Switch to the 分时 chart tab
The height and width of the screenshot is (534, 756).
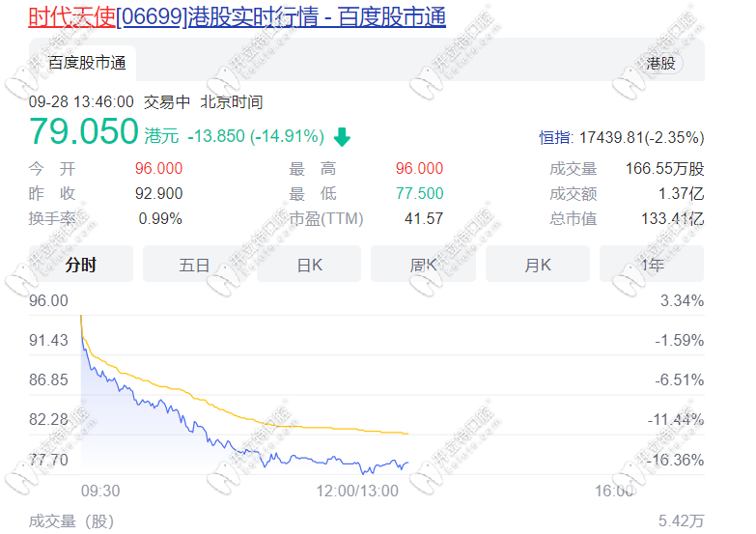coord(81,265)
